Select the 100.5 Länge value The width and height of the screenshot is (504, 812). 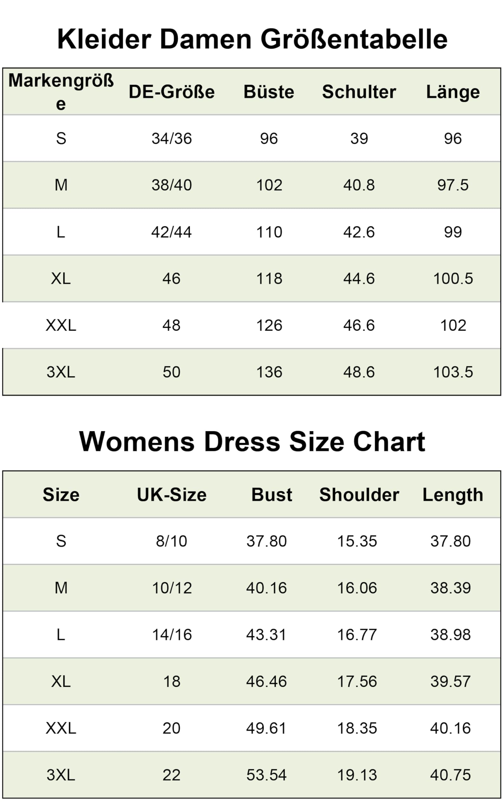[x=453, y=279]
